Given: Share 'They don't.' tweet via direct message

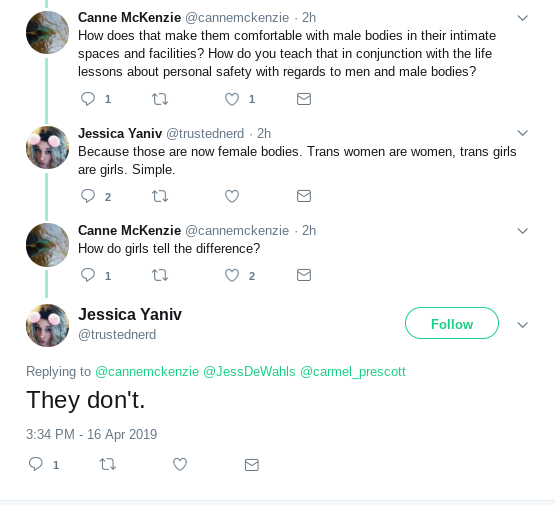Looking at the screenshot, I should [252, 464].
